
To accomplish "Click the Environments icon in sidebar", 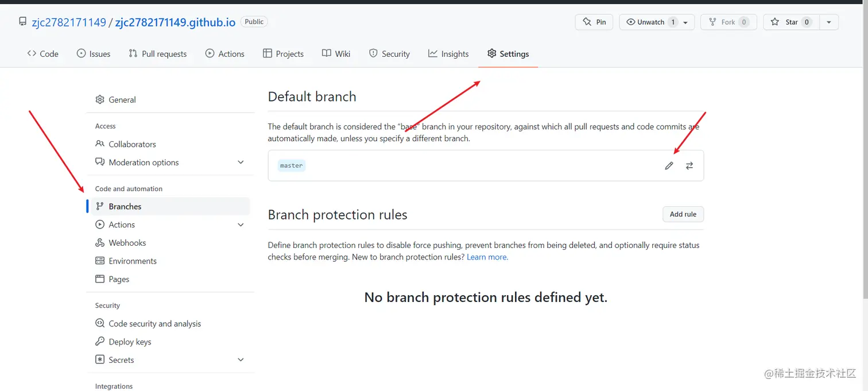I will coord(100,261).
